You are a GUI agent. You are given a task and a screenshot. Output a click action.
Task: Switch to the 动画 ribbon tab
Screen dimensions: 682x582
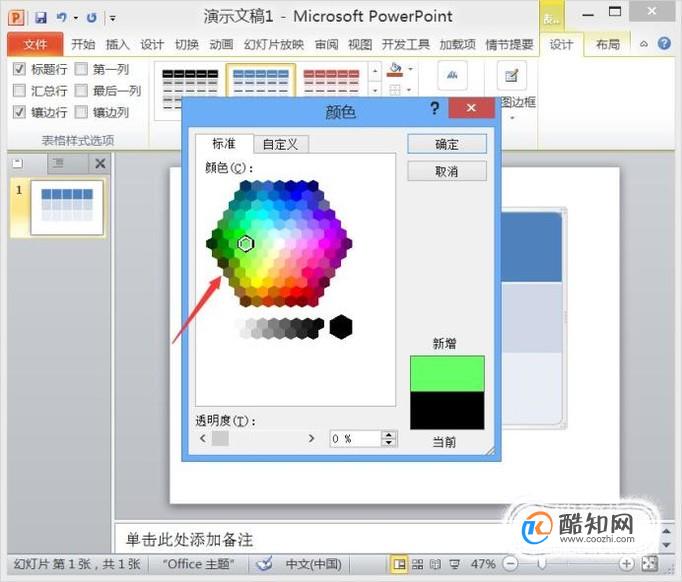(x=221, y=44)
